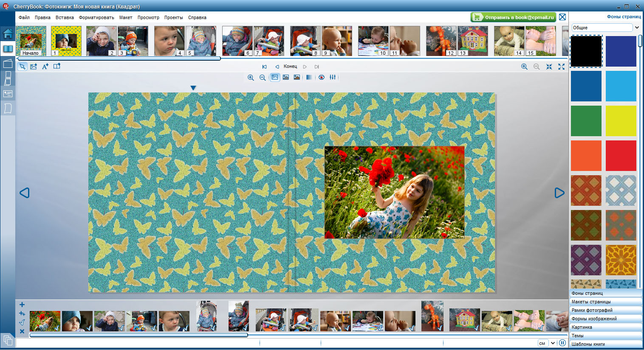Viewport: 644px width, 350px height.
Task: Open the Общие category dropdown
Action: pyautogui.click(x=606, y=28)
